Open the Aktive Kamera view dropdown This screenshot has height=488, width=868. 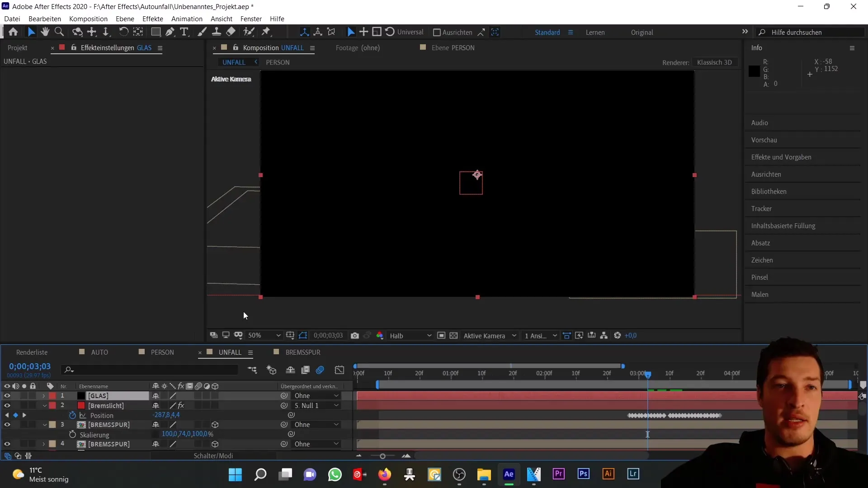(490, 336)
